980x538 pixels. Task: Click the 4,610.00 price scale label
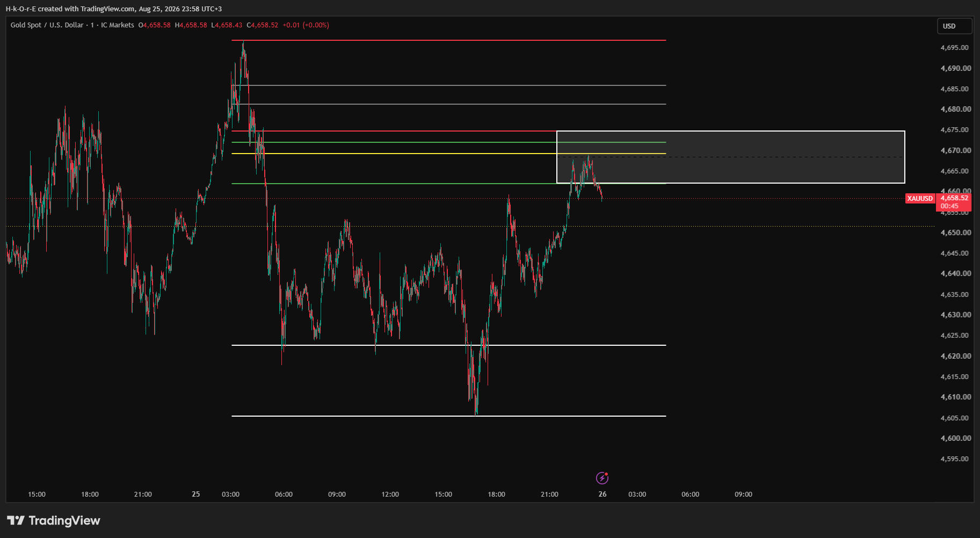click(956, 397)
